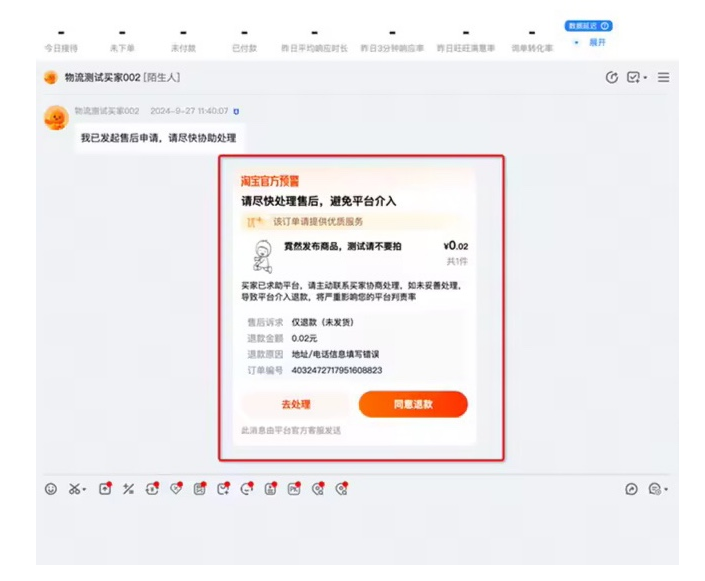Expand the stats panel via 展开
Viewport: 705px width, 581px height.
click(x=597, y=43)
